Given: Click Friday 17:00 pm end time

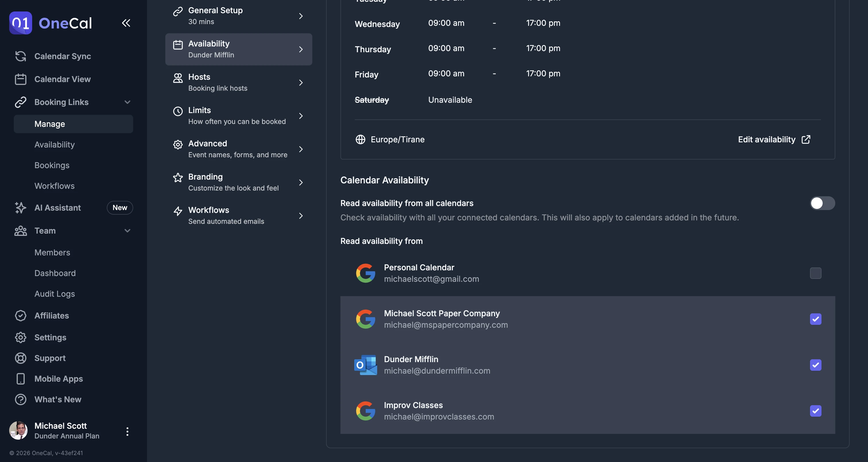Looking at the screenshot, I should point(543,73).
